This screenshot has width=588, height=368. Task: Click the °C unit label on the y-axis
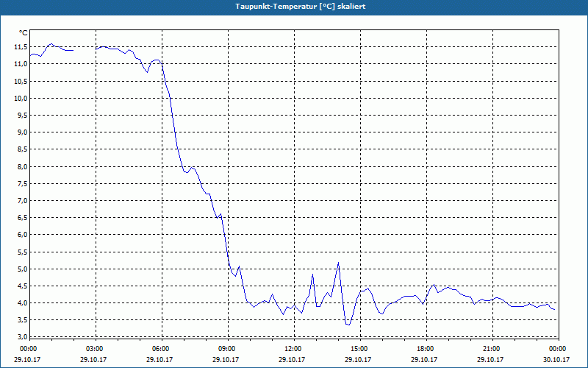(23, 33)
